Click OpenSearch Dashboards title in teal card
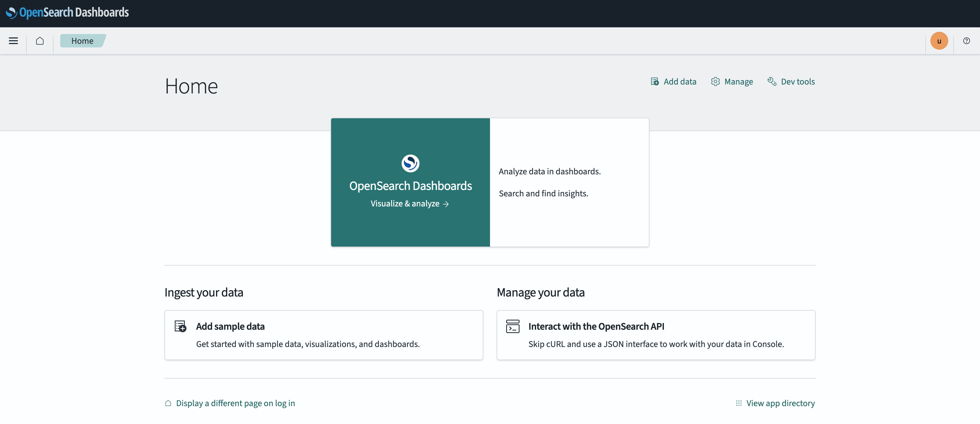 411,186
